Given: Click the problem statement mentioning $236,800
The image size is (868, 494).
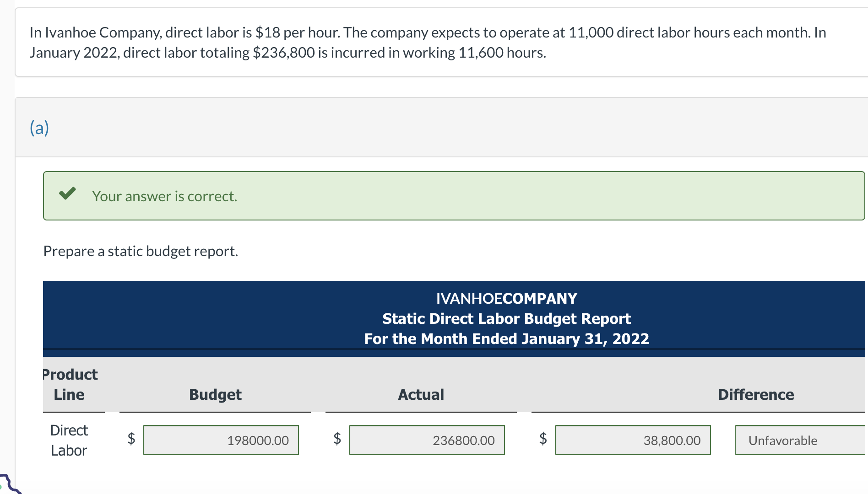Looking at the screenshot, I should point(428,43).
